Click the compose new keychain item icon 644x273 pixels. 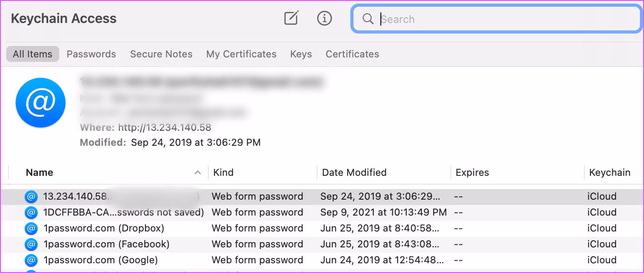tap(291, 19)
